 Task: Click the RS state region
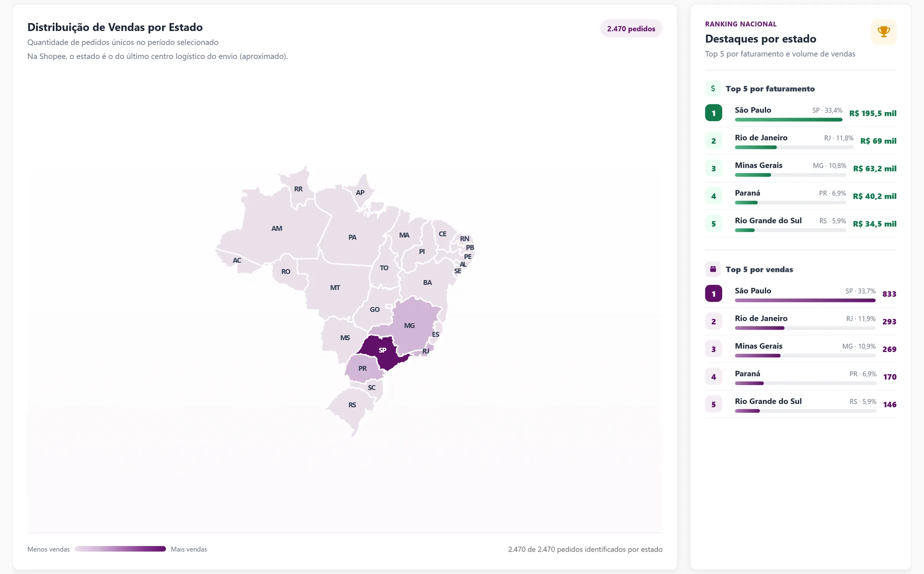point(352,405)
